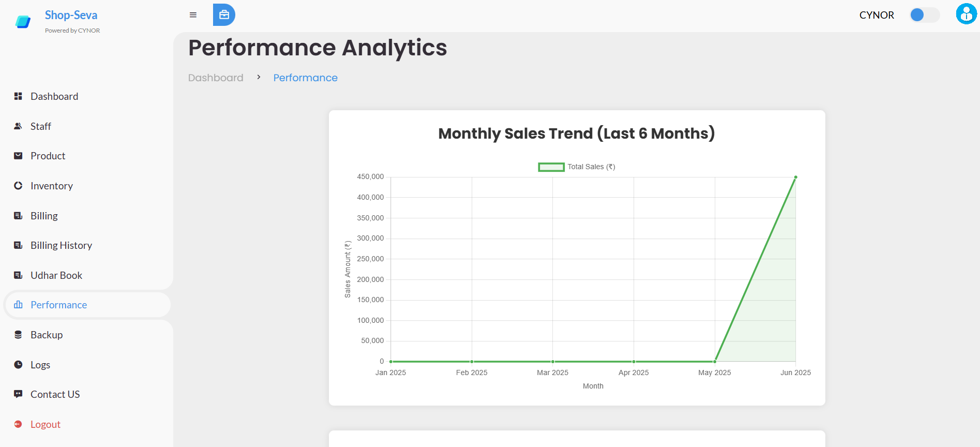980x447 pixels.
Task: Toggle Total Sales legend swatch
Action: coord(551,167)
